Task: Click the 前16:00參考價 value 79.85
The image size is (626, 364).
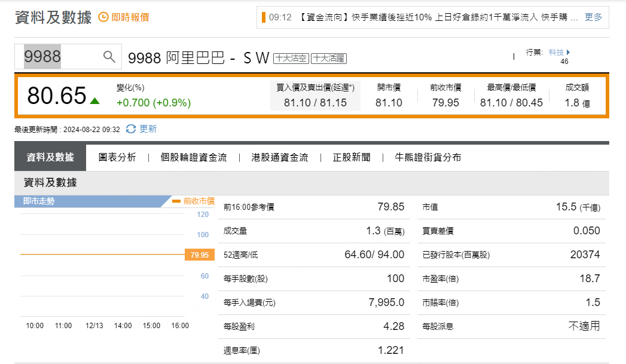Action: pyautogui.click(x=391, y=207)
